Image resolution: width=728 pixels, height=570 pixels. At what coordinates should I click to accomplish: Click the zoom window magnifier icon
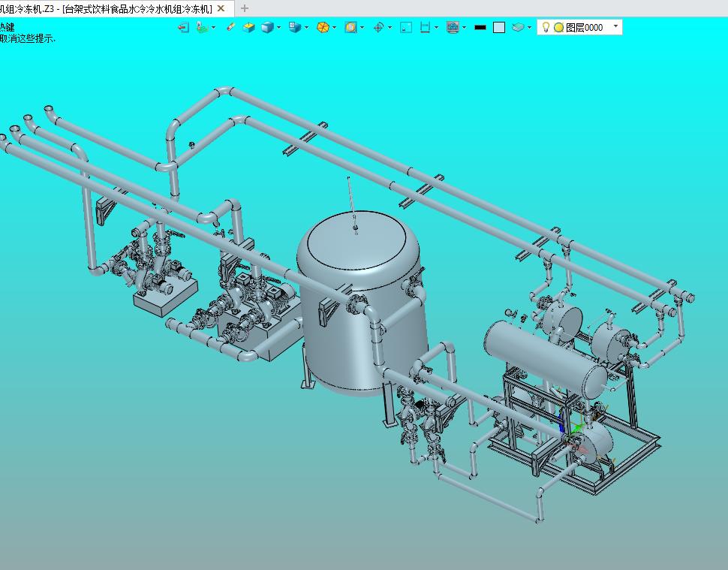pyautogui.click(x=351, y=27)
